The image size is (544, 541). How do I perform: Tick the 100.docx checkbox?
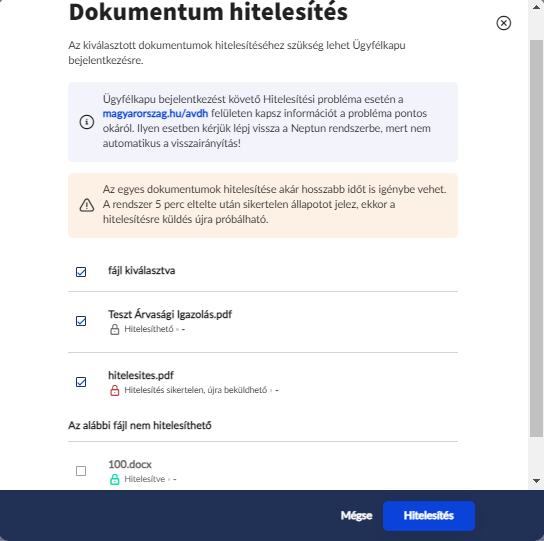coord(81,471)
